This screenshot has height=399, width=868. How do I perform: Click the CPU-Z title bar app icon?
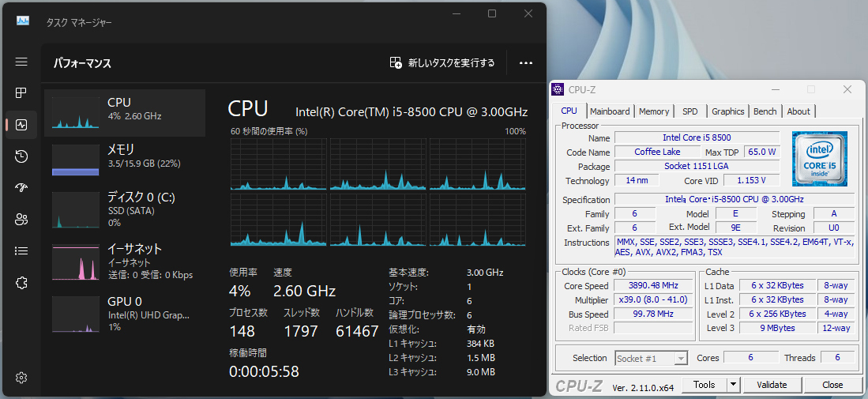558,89
